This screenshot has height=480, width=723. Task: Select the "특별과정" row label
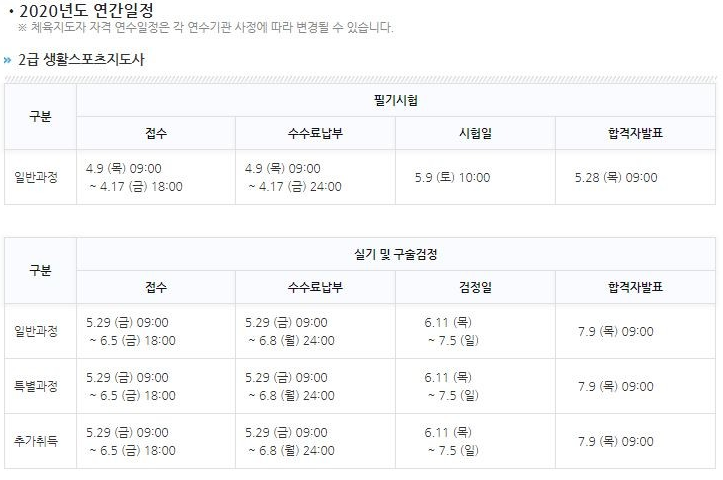(36, 386)
